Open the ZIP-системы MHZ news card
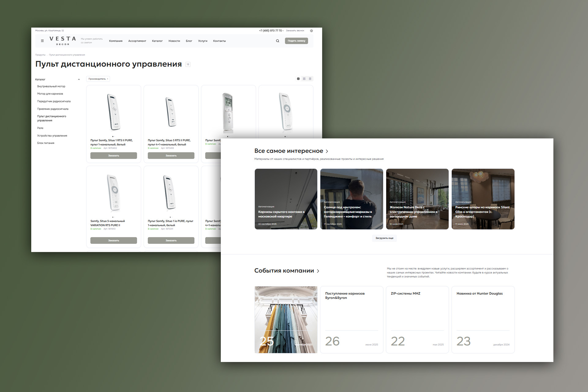Viewport: 588px width, 392px height. pos(417,319)
